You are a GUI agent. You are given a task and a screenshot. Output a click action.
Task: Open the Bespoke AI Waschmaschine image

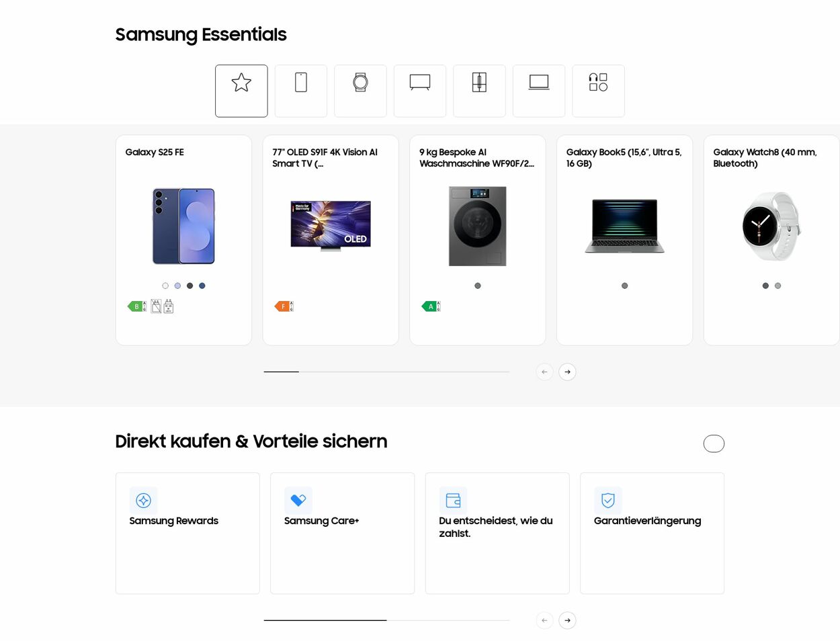[478, 226]
